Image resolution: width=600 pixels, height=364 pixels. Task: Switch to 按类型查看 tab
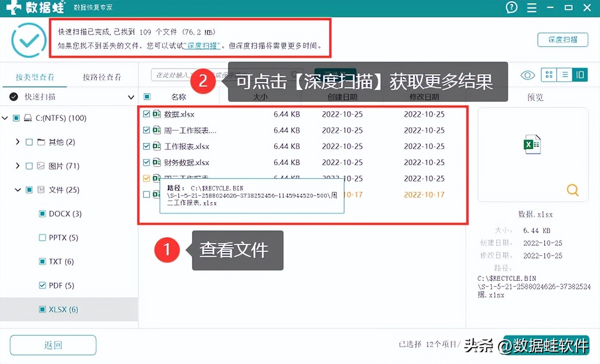click(35, 77)
